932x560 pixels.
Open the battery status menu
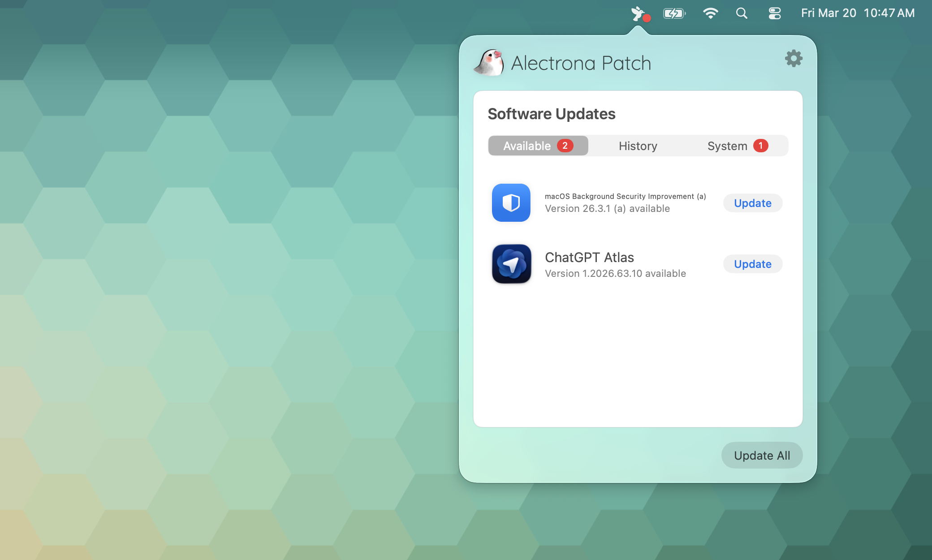(x=674, y=13)
